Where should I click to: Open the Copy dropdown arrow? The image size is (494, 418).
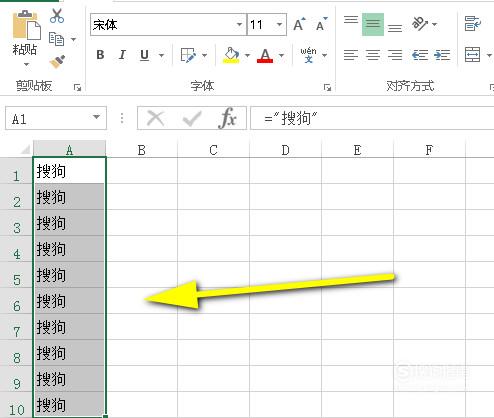73,39
